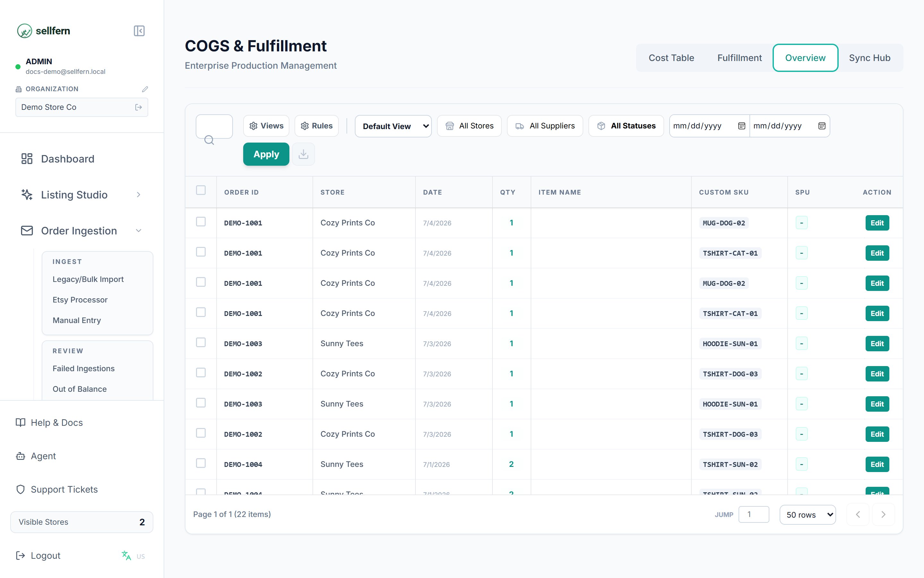Click the switch organization exit icon
The width and height of the screenshot is (924, 578).
[x=139, y=108]
